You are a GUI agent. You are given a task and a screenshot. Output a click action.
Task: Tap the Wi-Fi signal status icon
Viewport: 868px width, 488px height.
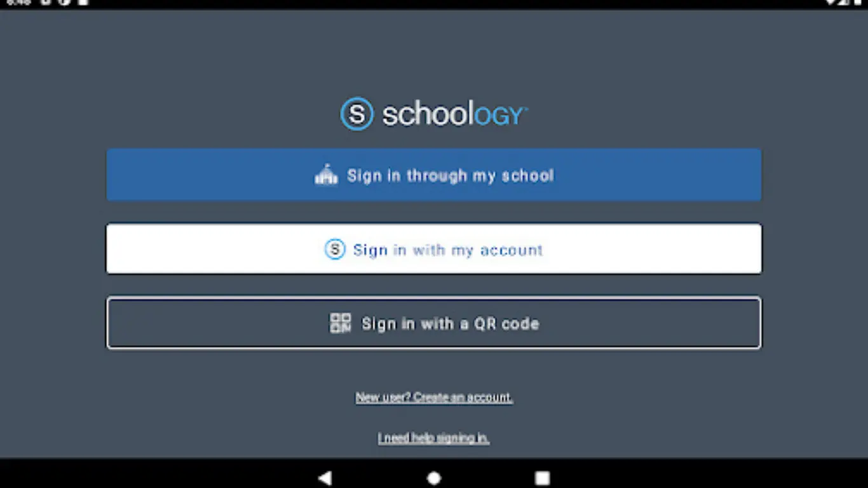tap(831, 3)
